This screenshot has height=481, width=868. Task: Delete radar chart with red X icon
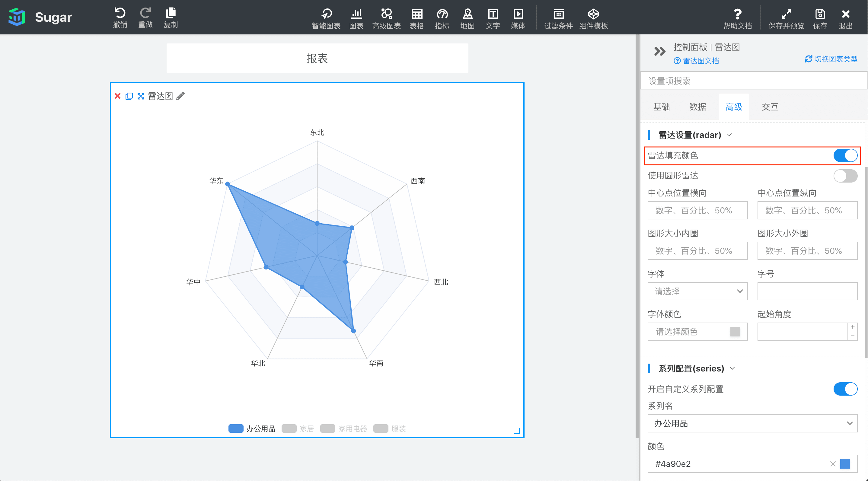click(x=117, y=96)
